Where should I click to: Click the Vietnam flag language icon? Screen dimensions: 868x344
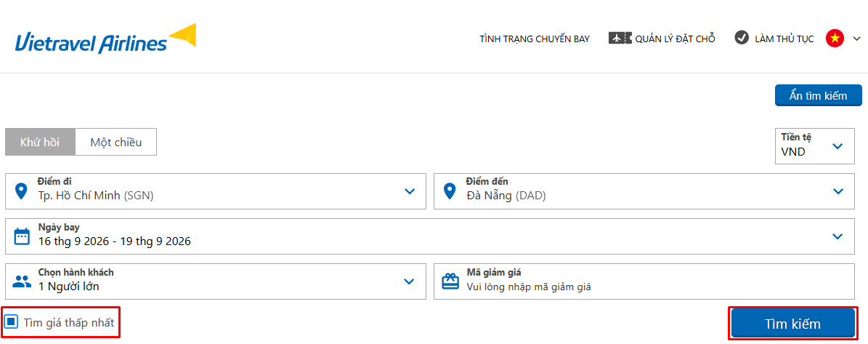tap(835, 39)
